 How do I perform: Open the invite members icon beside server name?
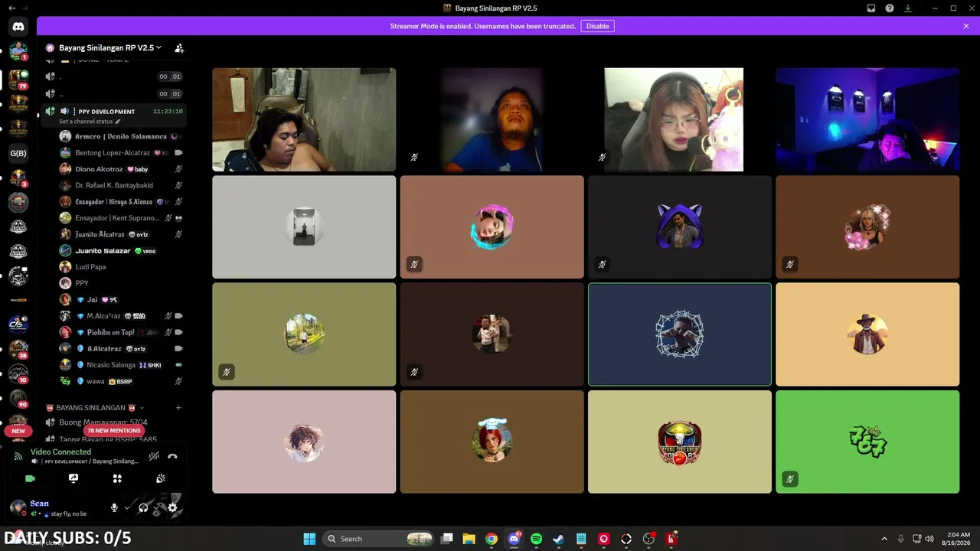(x=179, y=48)
